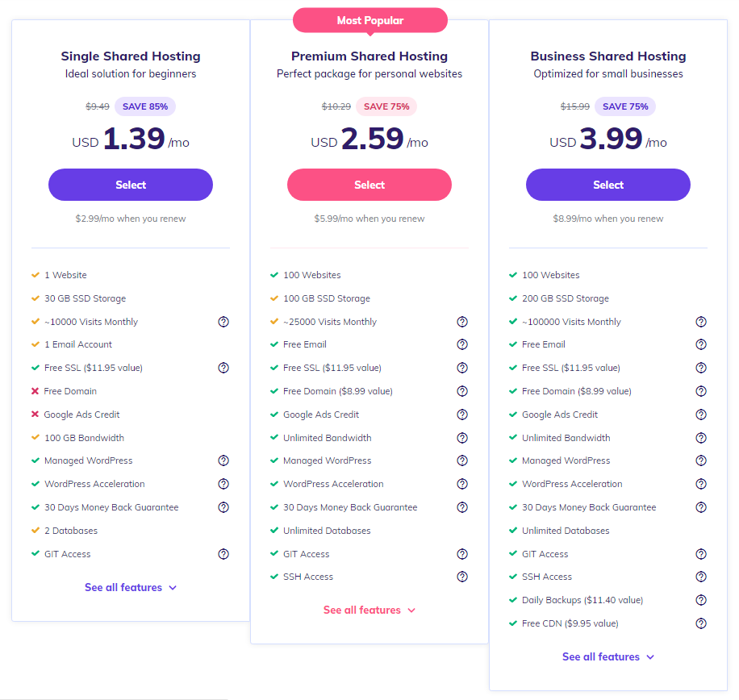Screen dimensions: 739x700
Task: Open help icon for Premium plan GIT Access
Action: pos(462,554)
